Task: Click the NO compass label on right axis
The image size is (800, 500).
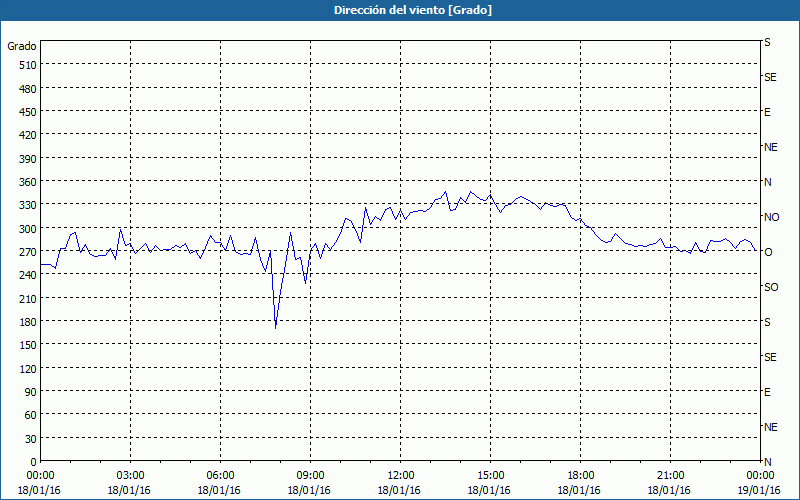Action: click(x=771, y=217)
